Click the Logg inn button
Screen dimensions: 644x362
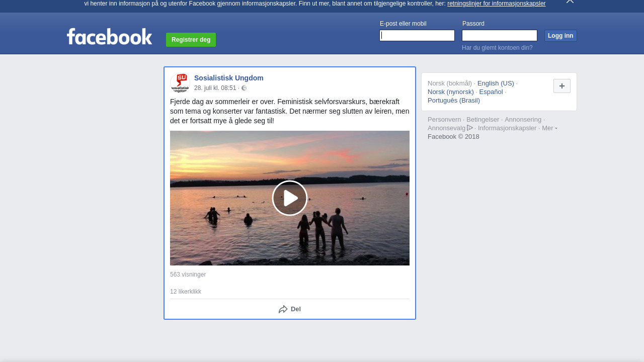[560, 36]
